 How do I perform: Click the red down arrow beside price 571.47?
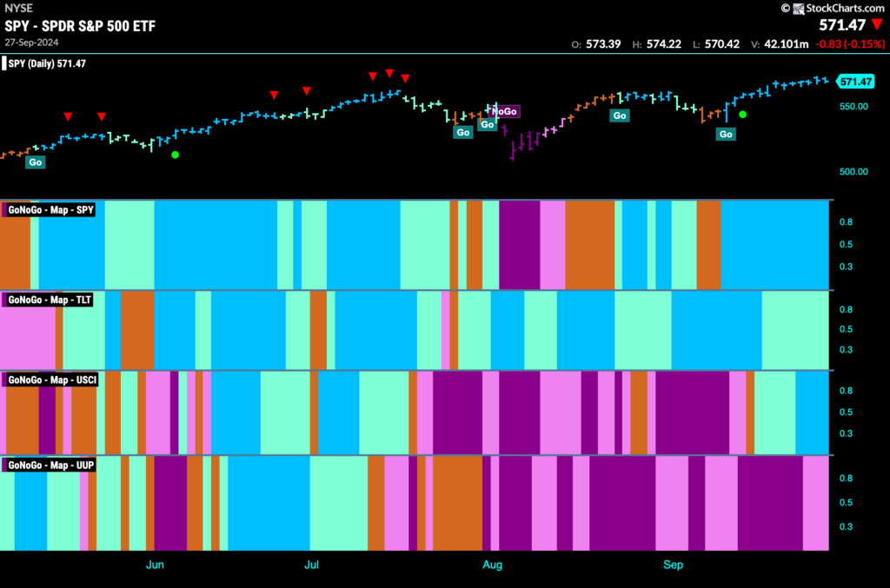[x=878, y=24]
